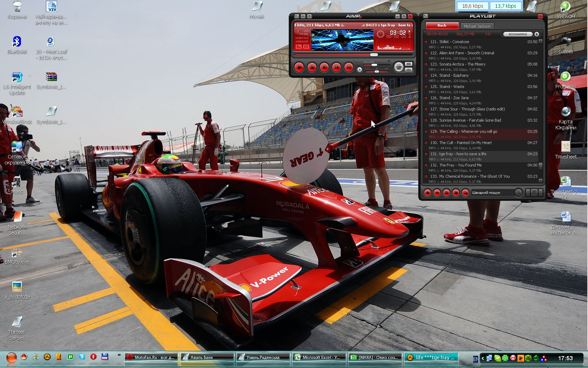Skip to previous track in AIMP
The width and height of the screenshot is (588, 368).
click(336, 67)
